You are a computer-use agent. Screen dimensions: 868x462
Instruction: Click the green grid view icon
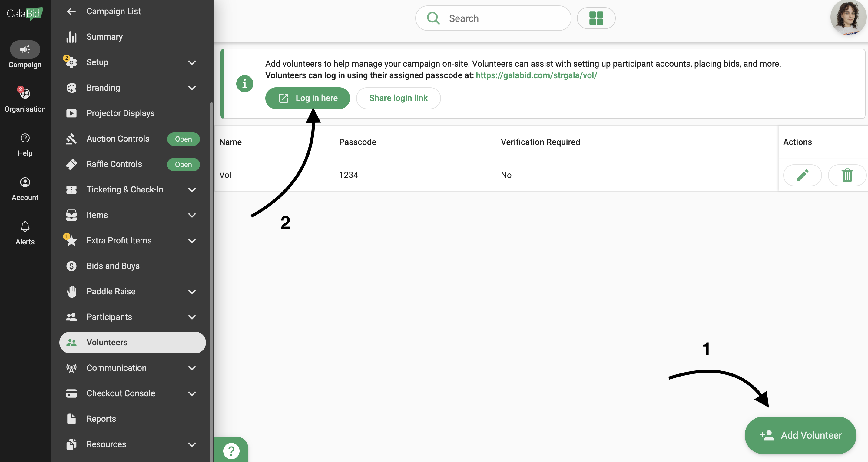596,18
